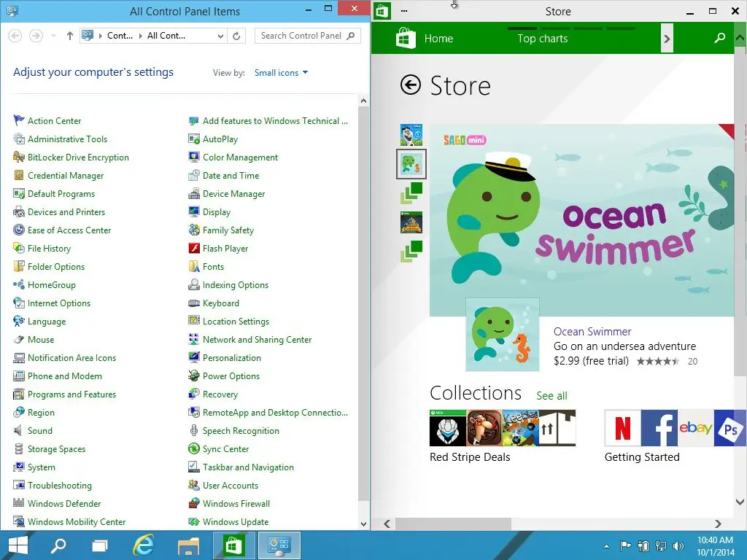Image resolution: width=747 pixels, height=560 pixels.
Task: Select the Netflix app in Getting Started
Action: pos(622,429)
